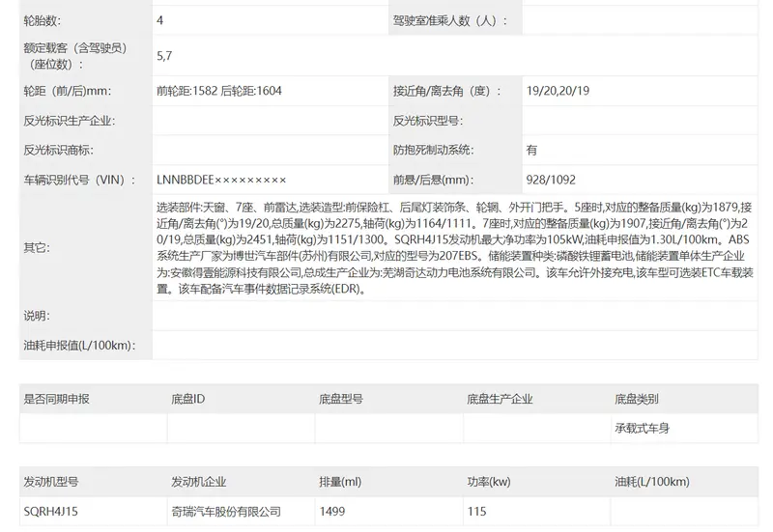Select the 底盘ID column header

[x=187, y=399]
